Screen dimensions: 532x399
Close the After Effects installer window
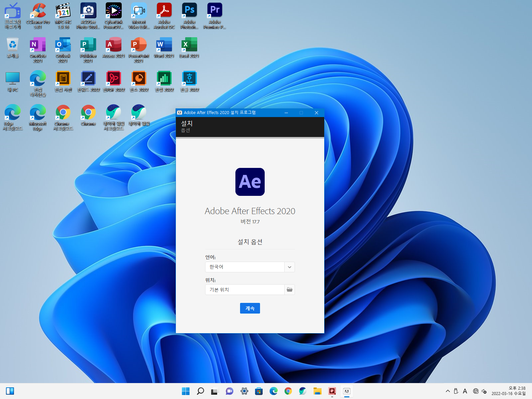coord(317,113)
